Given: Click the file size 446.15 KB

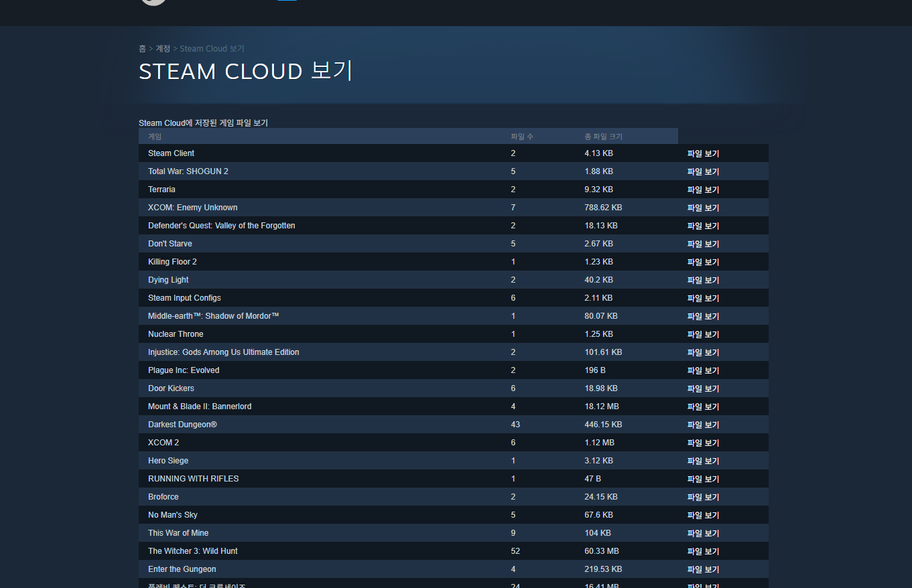Looking at the screenshot, I should point(603,425).
